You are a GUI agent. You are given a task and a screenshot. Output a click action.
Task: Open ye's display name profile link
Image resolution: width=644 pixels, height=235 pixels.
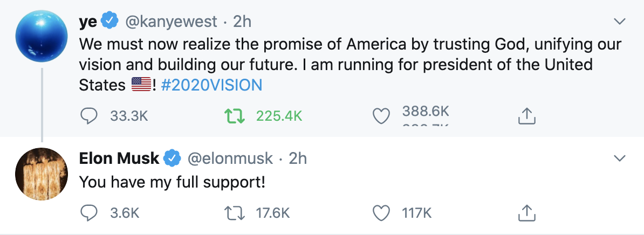click(88, 22)
